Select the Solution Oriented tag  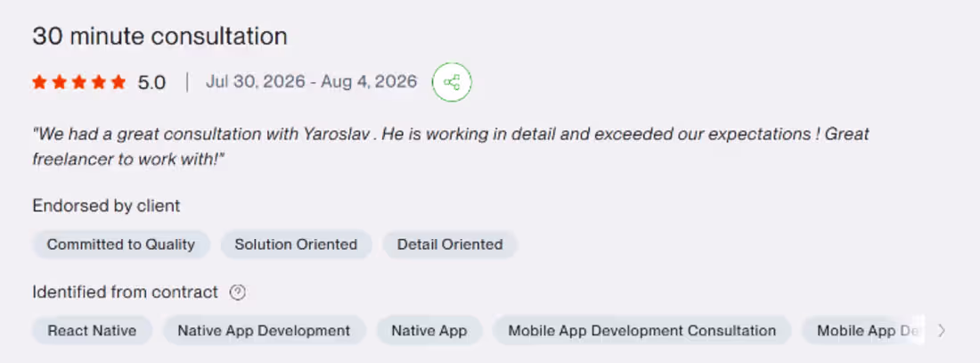coord(297,244)
